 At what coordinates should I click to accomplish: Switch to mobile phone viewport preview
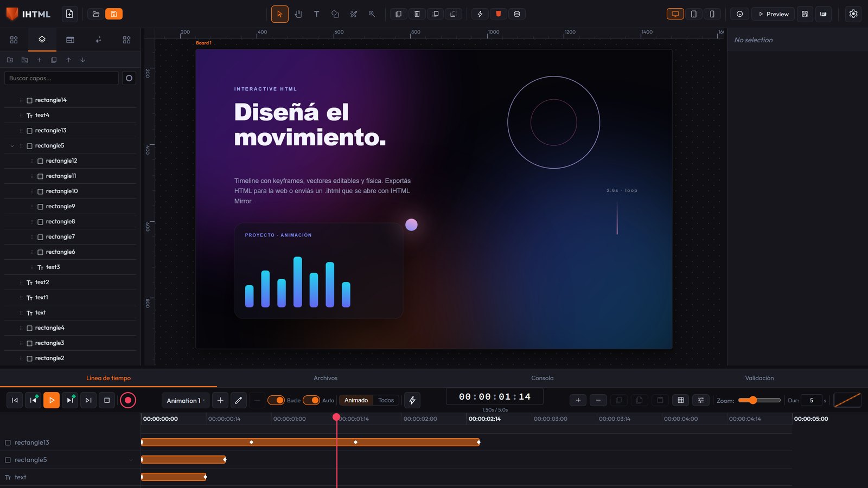(x=712, y=14)
